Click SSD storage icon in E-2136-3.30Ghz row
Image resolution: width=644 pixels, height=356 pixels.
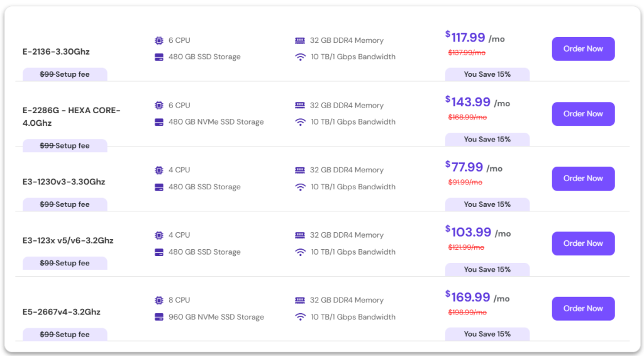(159, 57)
